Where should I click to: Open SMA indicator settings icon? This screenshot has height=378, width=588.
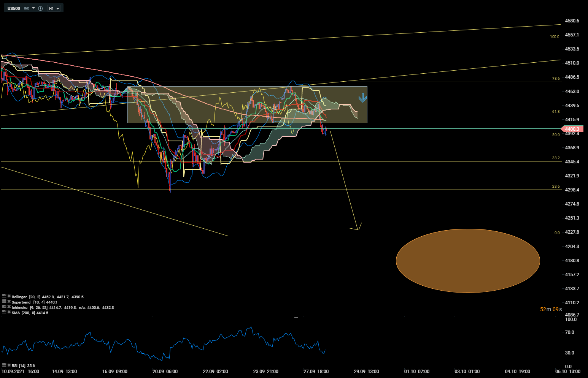click(x=4, y=312)
